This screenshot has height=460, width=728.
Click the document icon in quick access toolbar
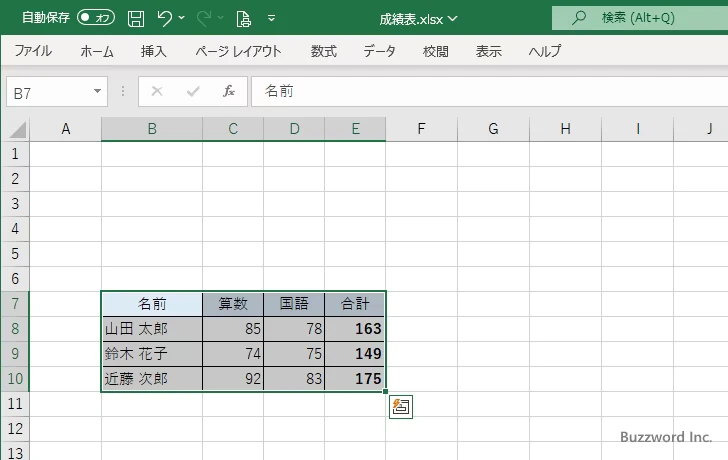pyautogui.click(x=243, y=18)
